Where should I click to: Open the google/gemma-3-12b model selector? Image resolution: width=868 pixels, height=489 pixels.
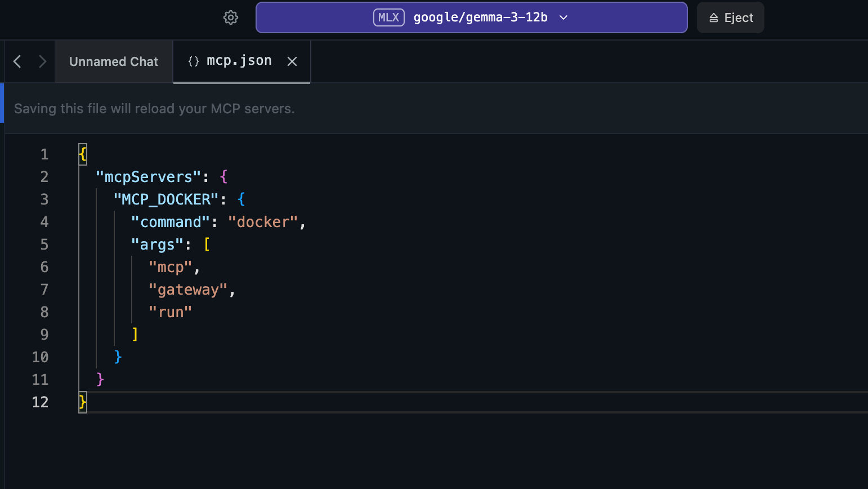[x=471, y=17]
